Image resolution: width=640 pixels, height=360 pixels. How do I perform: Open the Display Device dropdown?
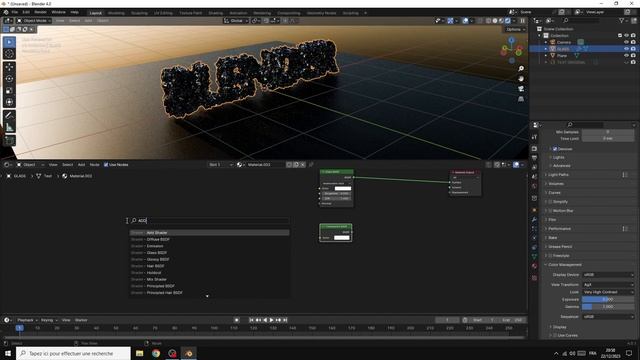[x=608, y=275]
